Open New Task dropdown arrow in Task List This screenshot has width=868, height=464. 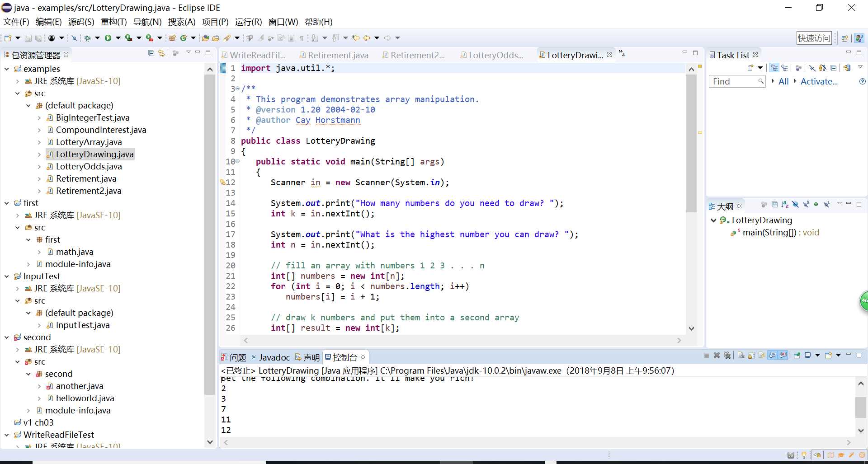tap(760, 68)
